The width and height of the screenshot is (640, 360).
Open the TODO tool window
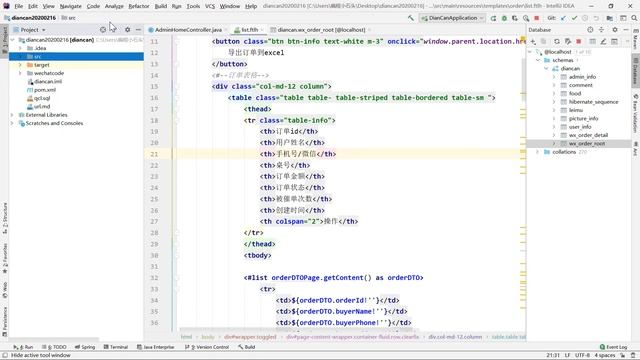(54, 347)
